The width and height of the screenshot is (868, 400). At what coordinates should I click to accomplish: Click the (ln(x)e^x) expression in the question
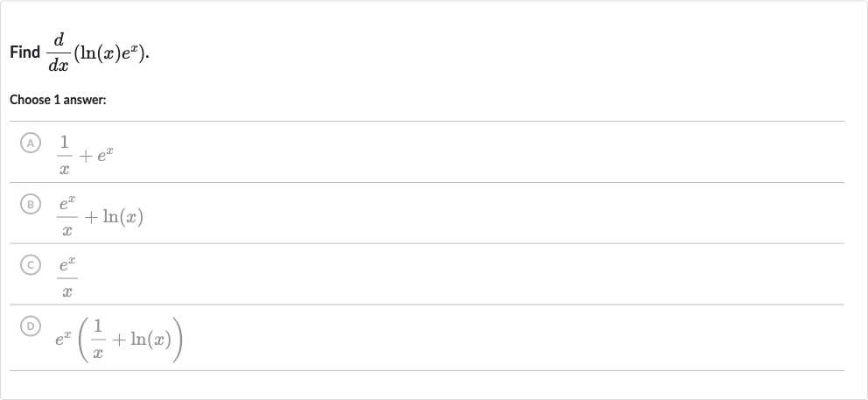pos(109,53)
